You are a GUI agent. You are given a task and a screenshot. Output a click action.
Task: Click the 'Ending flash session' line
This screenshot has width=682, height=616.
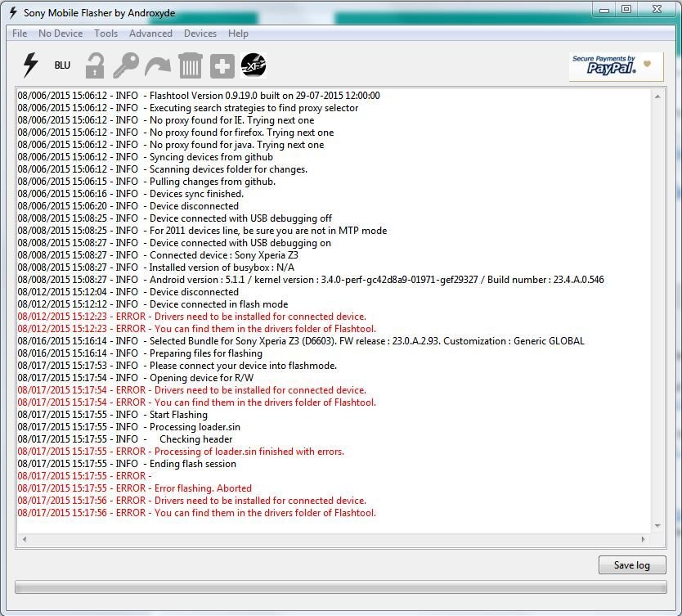pyautogui.click(x=127, y=464)
